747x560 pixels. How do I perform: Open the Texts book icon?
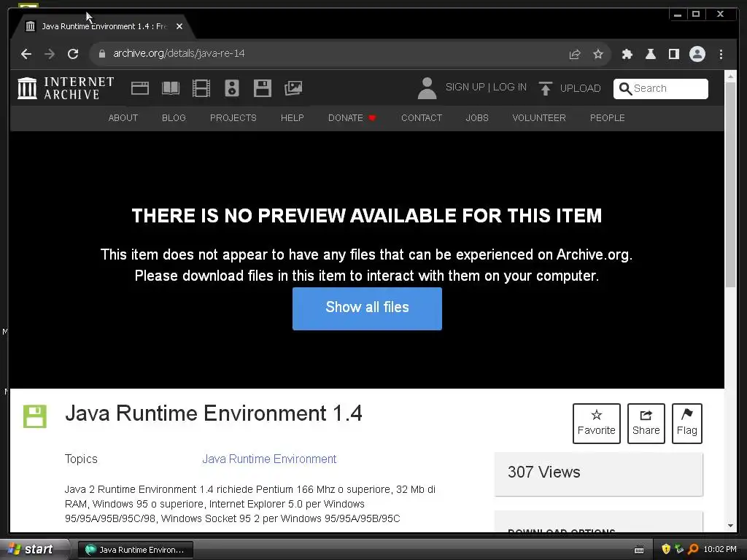coord(171,88)
